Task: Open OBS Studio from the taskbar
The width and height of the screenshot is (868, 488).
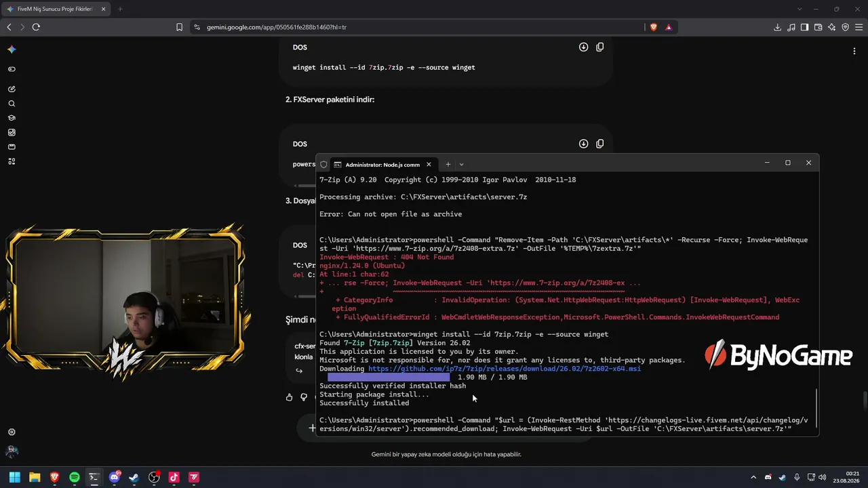Action: pos(154,477)
